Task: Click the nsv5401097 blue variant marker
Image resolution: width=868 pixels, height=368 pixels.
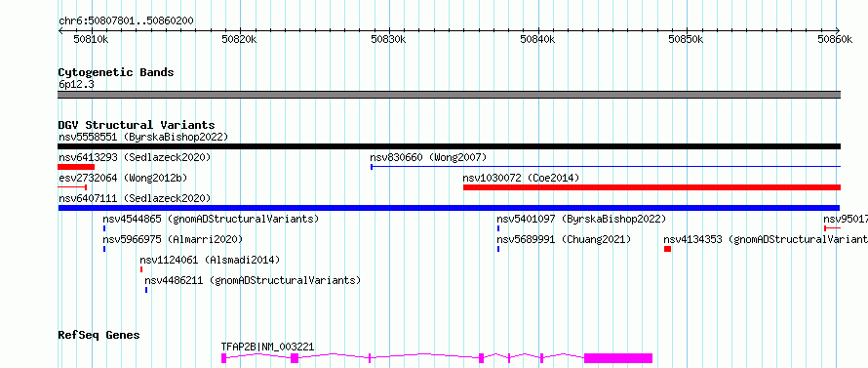Action: (x=498, y=228)
